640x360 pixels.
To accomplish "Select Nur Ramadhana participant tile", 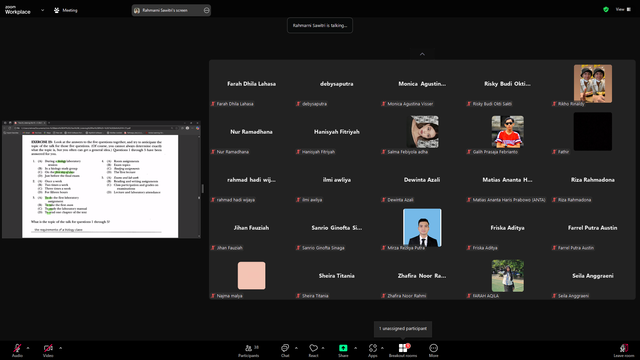I will pos(251,132).
